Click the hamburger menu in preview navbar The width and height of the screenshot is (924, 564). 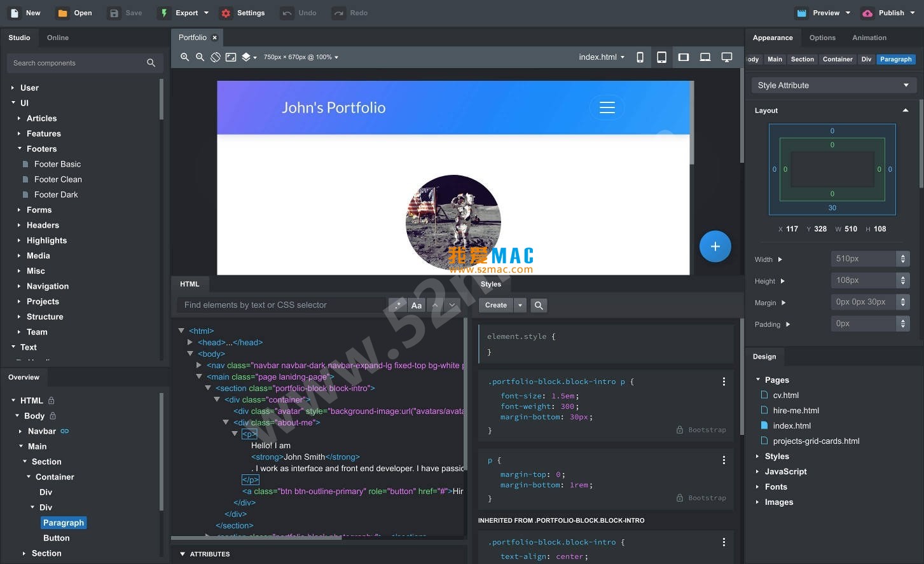(x=607, y=107)
